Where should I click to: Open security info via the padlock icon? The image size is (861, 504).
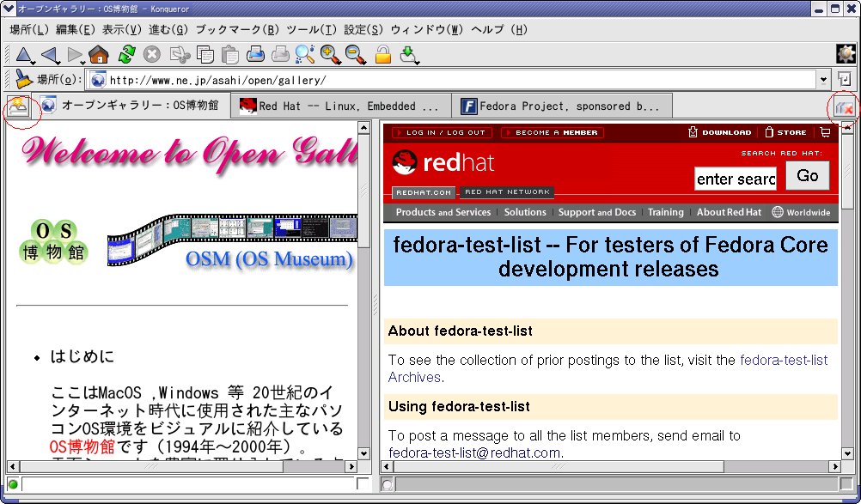tap(382, 54)
